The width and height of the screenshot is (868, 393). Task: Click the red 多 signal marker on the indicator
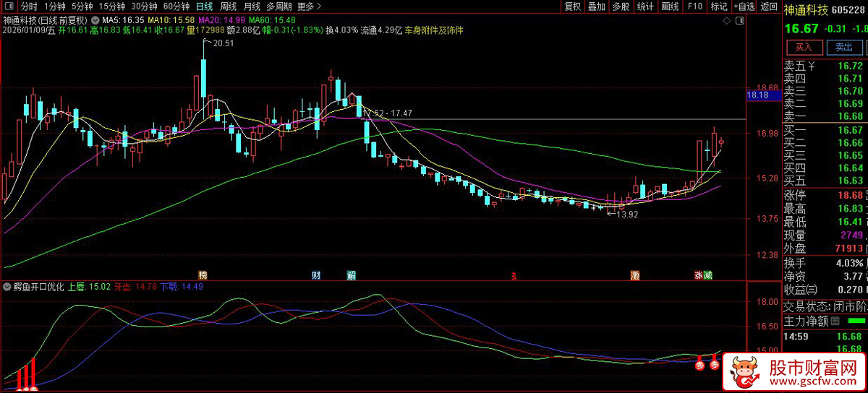point(700,365)
